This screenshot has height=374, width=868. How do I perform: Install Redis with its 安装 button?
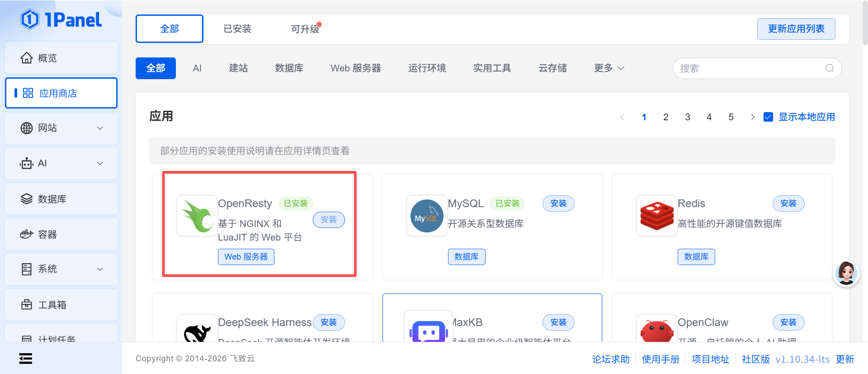coord(788,204)
